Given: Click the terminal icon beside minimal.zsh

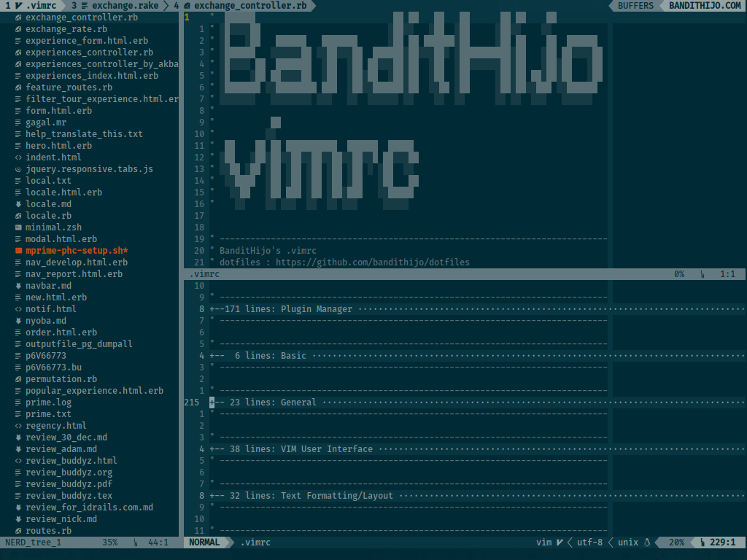Looking at the screenshot, I should pos(18,227).
